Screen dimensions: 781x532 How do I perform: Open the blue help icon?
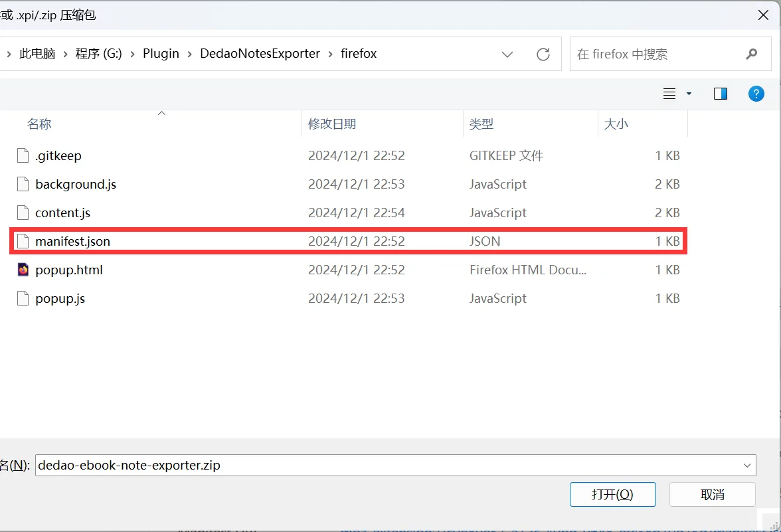756,94
